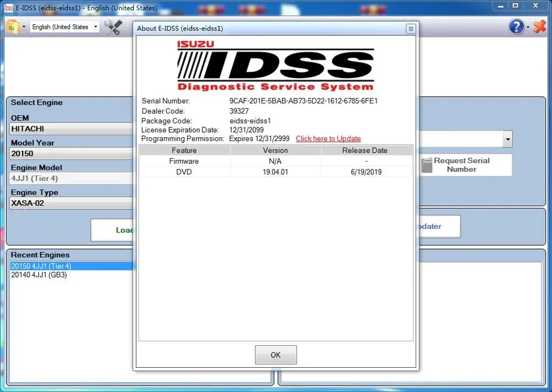
Task: Follow the Click here to Update link
Action: pyautogui.click(x=328, y=138)
